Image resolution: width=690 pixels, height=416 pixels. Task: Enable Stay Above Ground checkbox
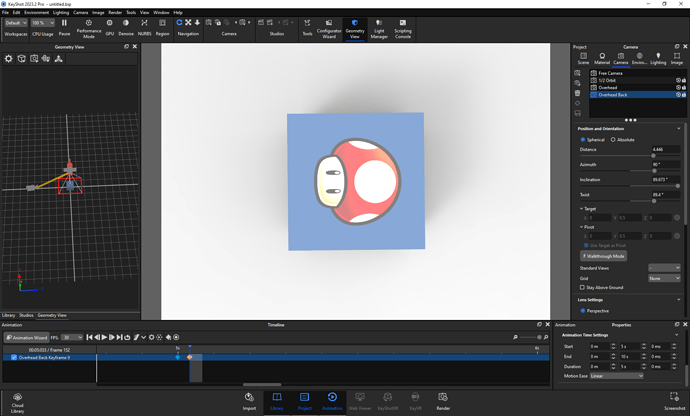[x=582, y=287]
